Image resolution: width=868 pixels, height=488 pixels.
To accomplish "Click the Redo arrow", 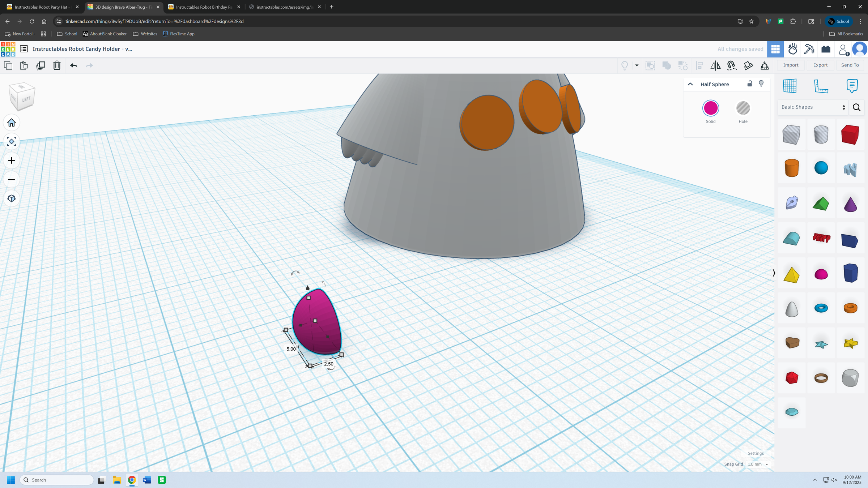I will [x=89, y=65].
